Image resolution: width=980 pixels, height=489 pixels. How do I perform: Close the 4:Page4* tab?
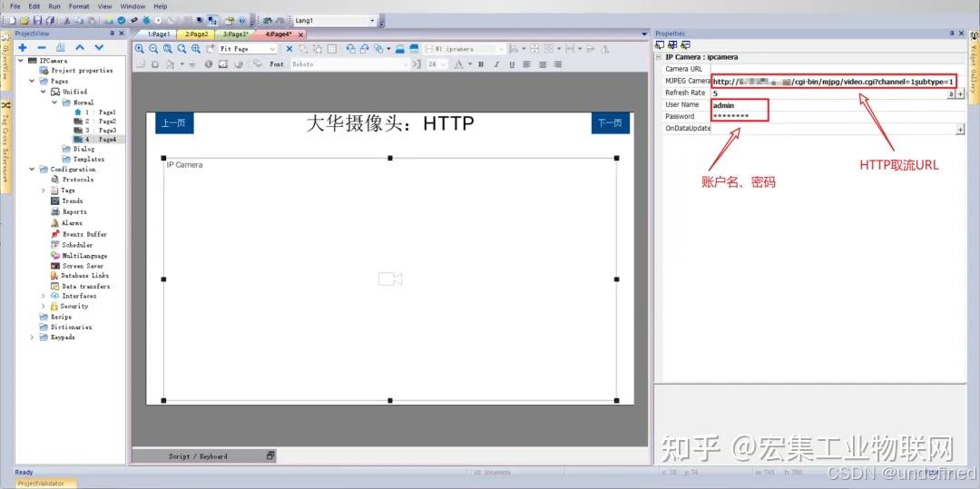300,35
